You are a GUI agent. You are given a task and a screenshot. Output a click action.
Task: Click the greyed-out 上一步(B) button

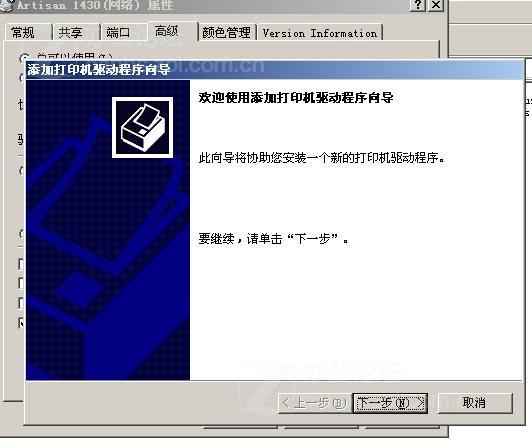click(315, 403)
